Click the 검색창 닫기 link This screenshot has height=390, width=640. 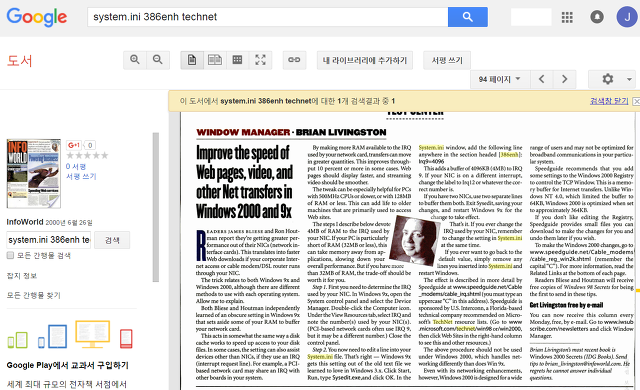pos(609,101)
